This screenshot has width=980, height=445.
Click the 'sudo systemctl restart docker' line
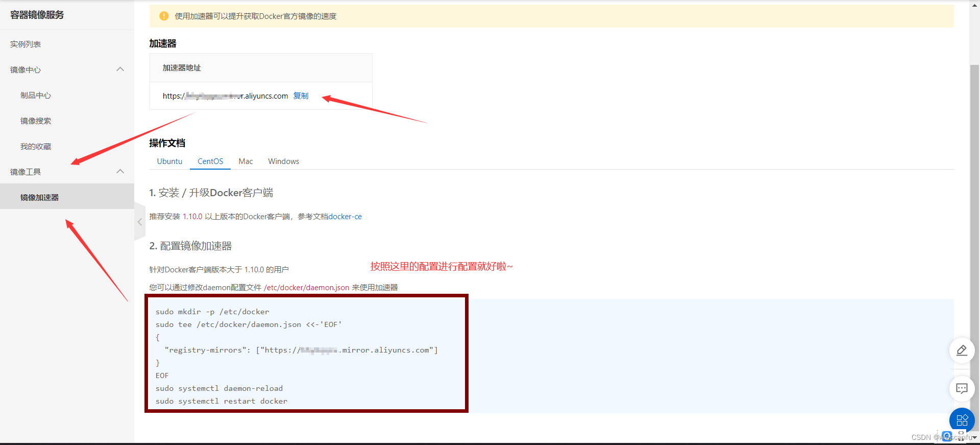pos(222,401)
